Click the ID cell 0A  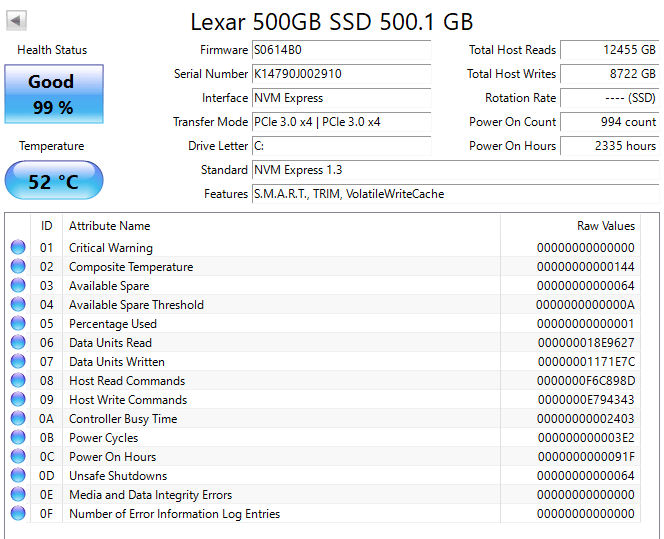(x=47, y=419)
